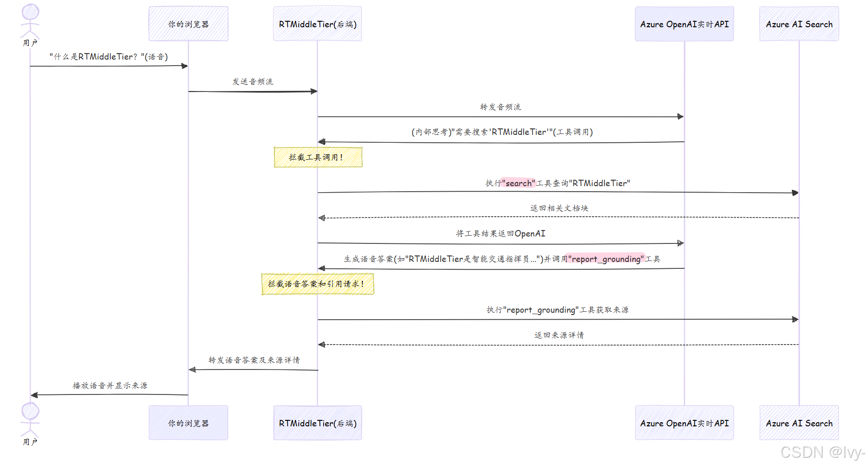Click the highlighted "report_grounding" code text
Image resolution: width=868 pixels, height=467 pixels.
tap(606, 259)
